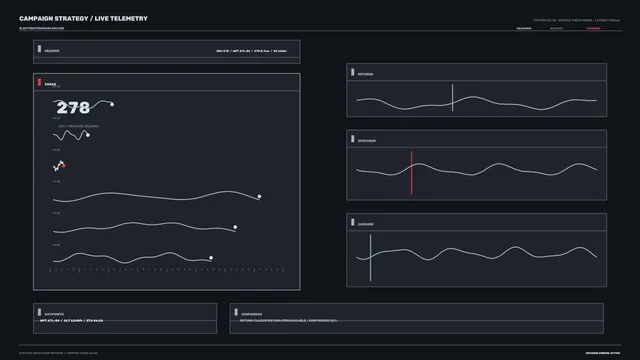640x360 pixels.
Task: Click the system status line at top right
Action: 577,20
